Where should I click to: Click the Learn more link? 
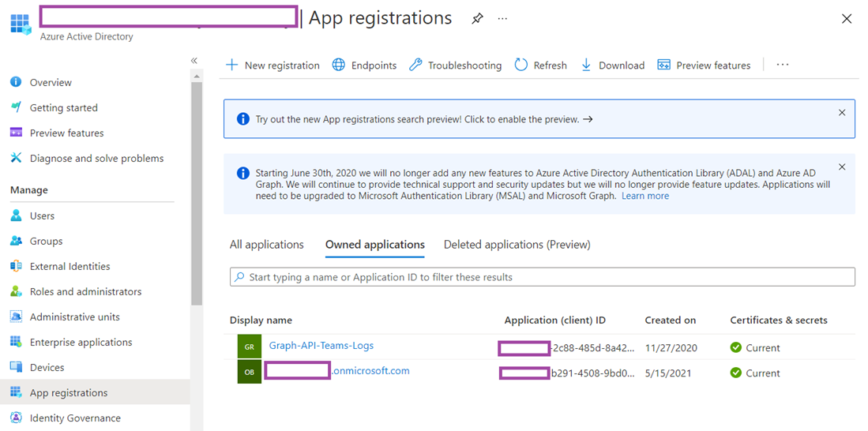[645, 196]
